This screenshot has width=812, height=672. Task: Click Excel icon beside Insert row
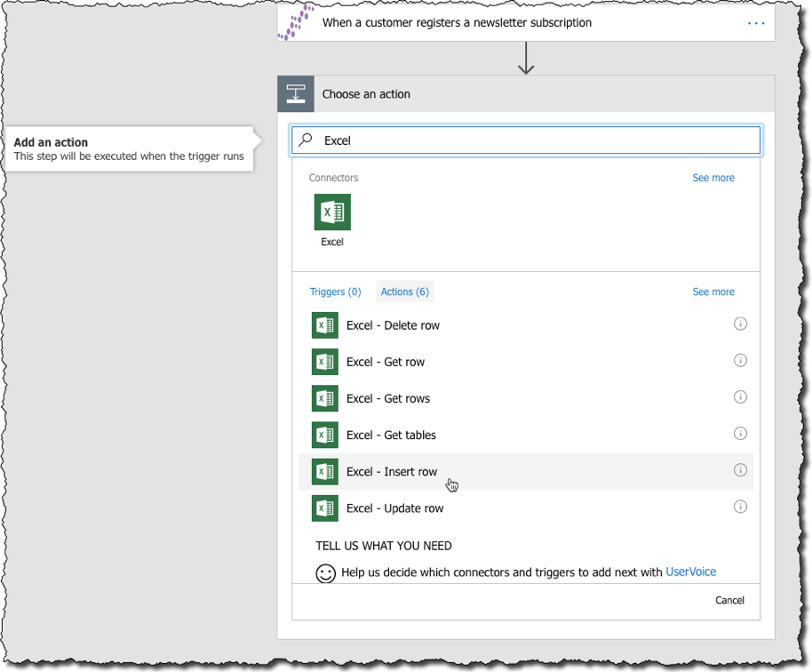coord(324,471)
